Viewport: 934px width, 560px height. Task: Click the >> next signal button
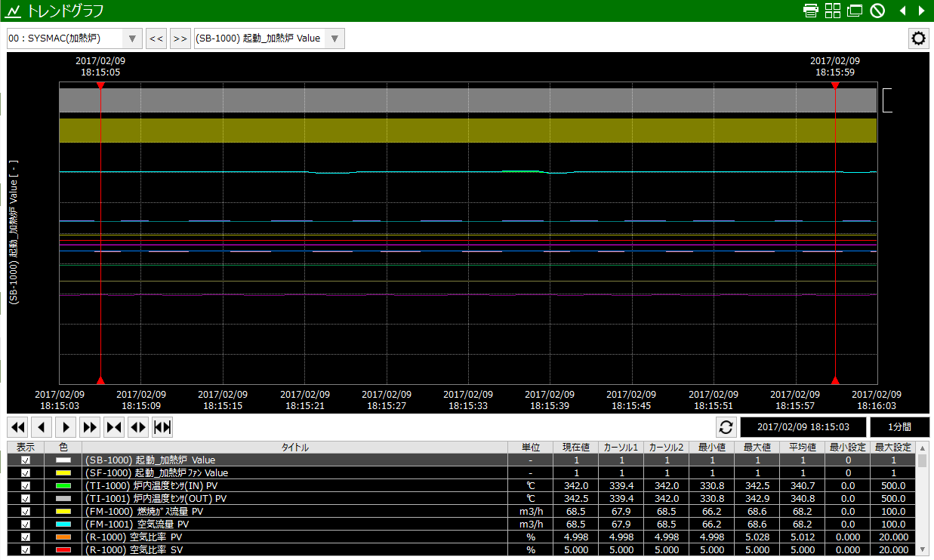pos(180,38)
